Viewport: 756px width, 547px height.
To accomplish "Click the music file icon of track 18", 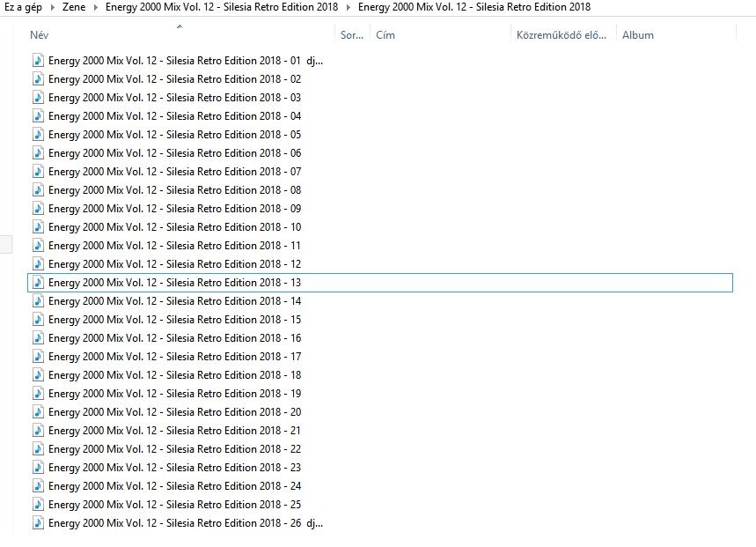I will [38, 375].
